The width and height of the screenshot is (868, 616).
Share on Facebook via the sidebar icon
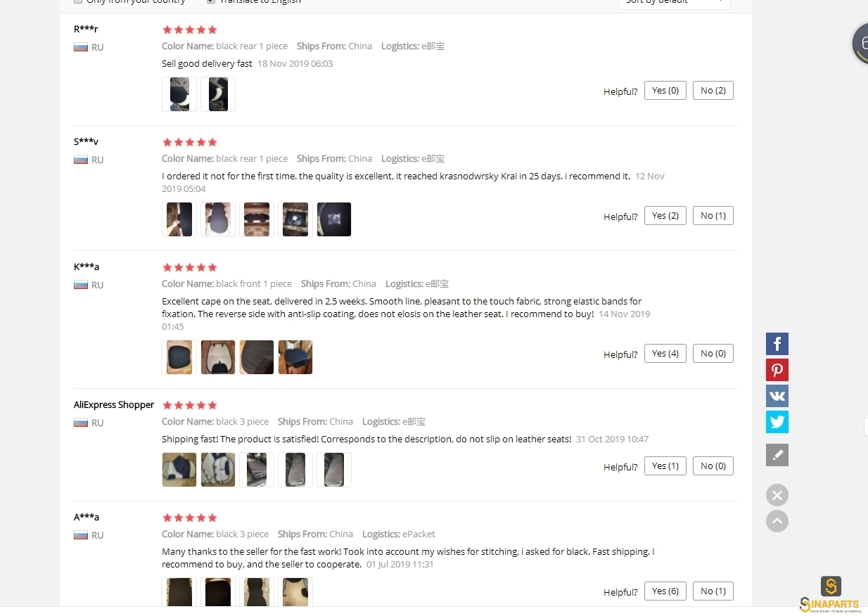pyautogui.click(x=777, y=344)
